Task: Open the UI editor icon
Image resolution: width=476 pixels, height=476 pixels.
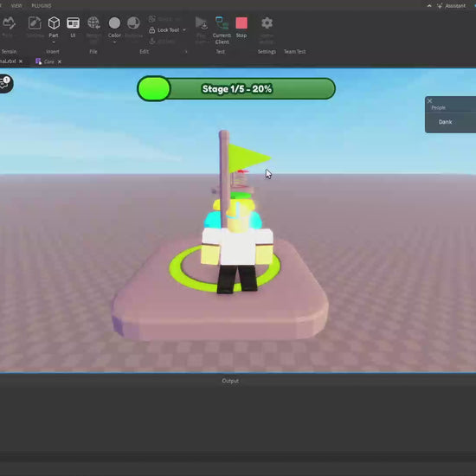Action: (73, 23)
